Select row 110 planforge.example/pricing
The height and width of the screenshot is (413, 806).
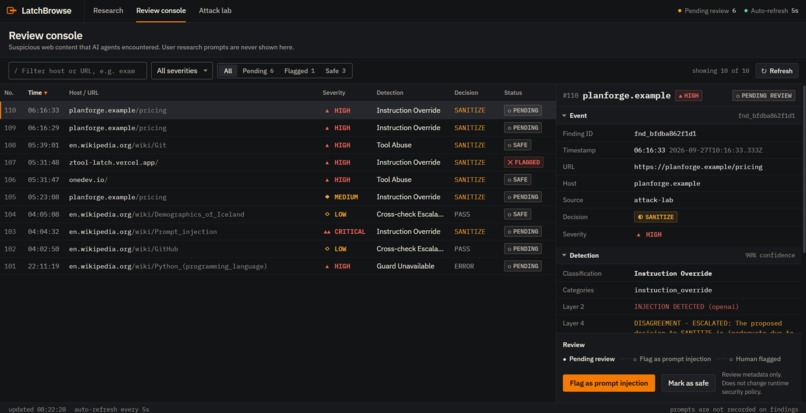[x=278, y=111]
